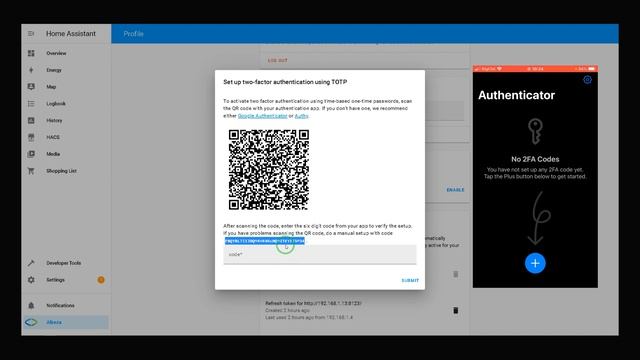Click the greyed trash icon above the refresh token

(456, 274)
